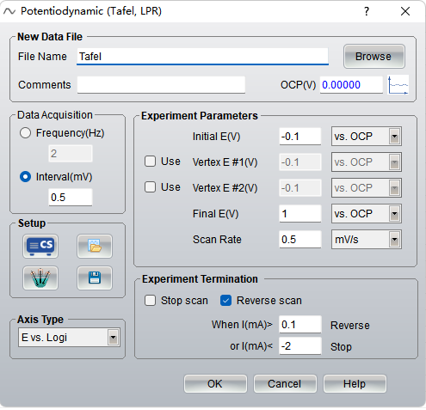The image size is (426, 410).
Task: Click the Cancel button
Action: point(285,384)
